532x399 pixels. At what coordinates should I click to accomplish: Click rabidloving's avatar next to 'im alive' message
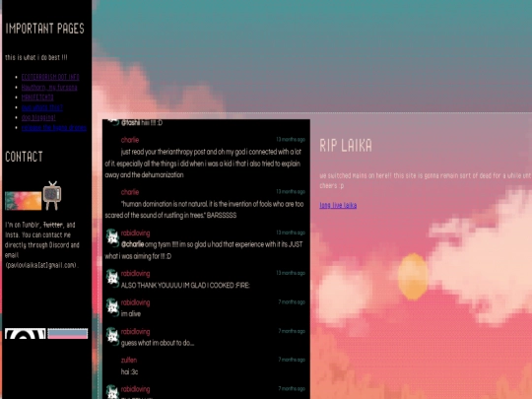click(x=112, y=306)
